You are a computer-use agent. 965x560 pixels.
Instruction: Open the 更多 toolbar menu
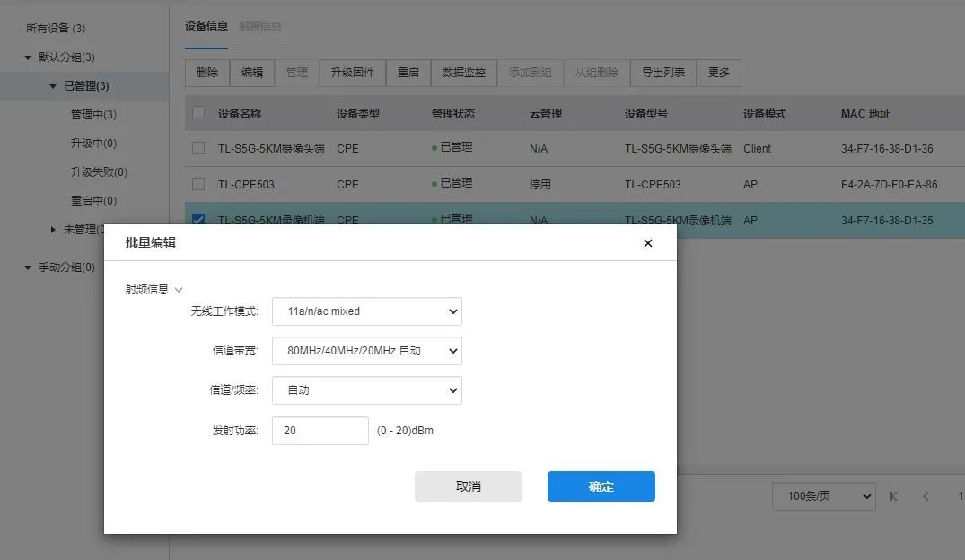(x=718, y=73)
